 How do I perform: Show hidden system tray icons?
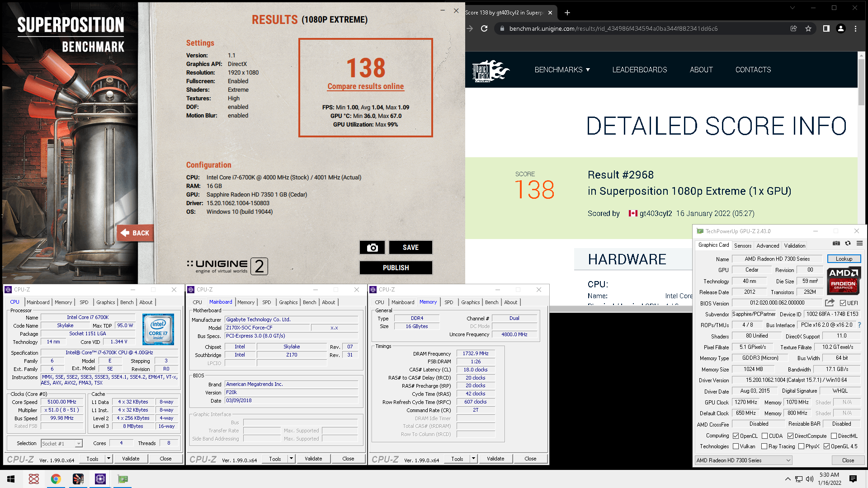point(788,479)
